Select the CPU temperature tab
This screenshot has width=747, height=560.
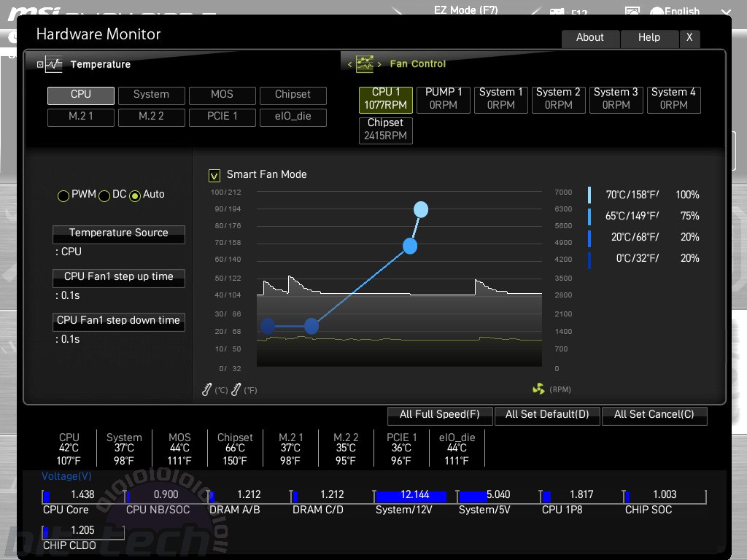80,96
